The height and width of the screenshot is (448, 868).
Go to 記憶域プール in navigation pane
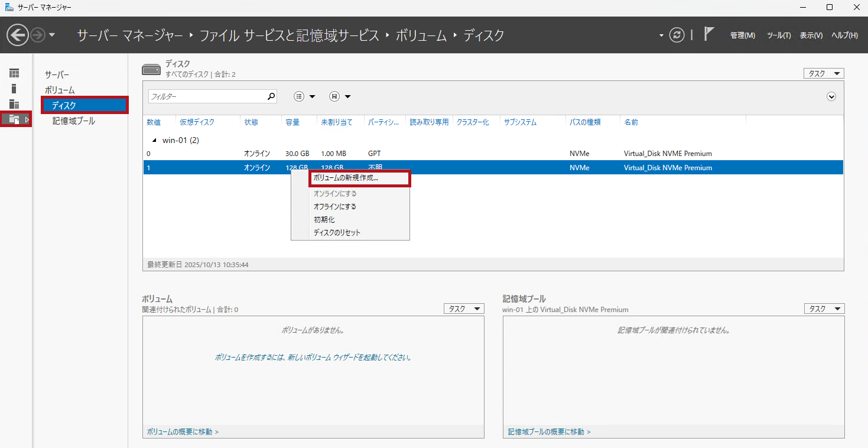[74, 121]
